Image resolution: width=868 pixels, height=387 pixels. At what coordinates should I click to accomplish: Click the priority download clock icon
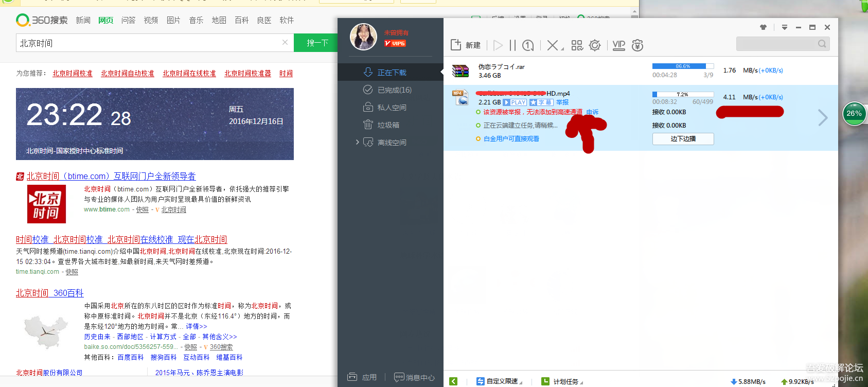coord(528,45)
